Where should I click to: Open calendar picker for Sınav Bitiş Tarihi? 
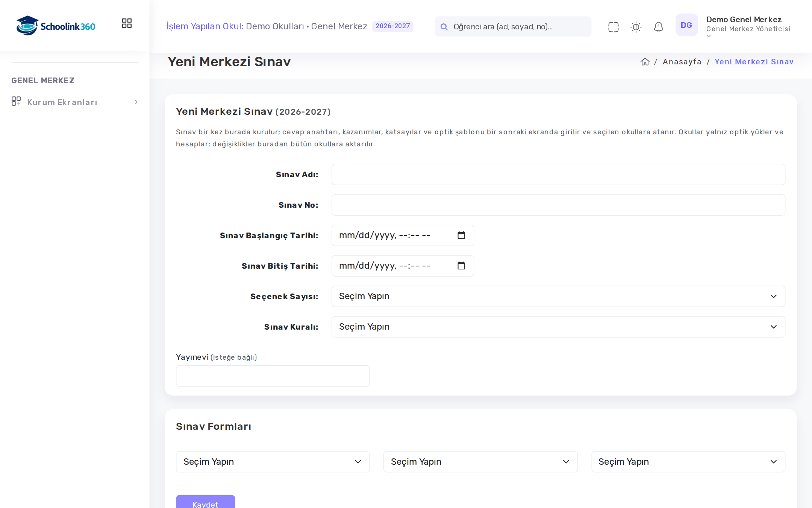[461, 266]
